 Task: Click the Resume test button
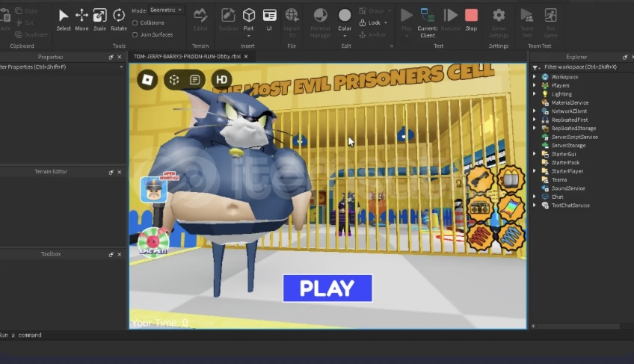coord(450,20)
